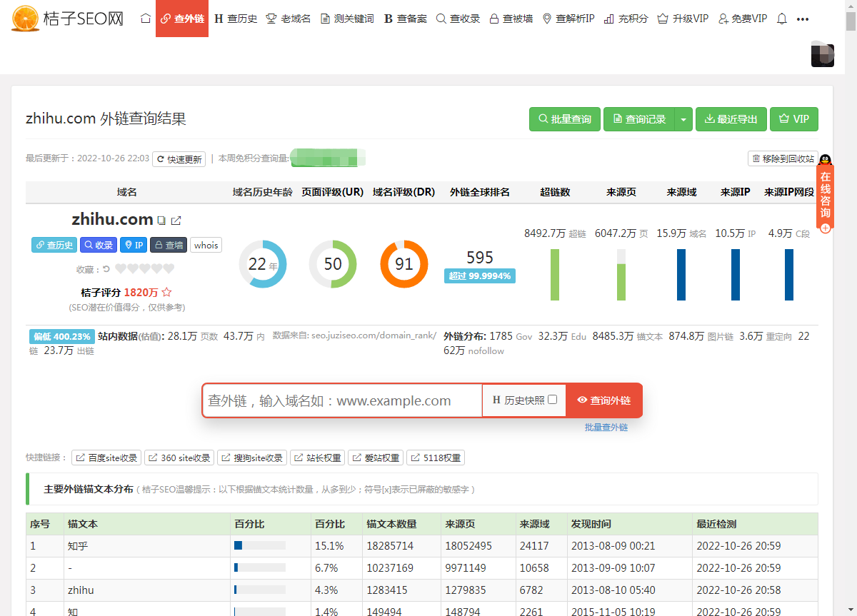Copy the zhihu.com domain via the copy icon

click(161, 221)
